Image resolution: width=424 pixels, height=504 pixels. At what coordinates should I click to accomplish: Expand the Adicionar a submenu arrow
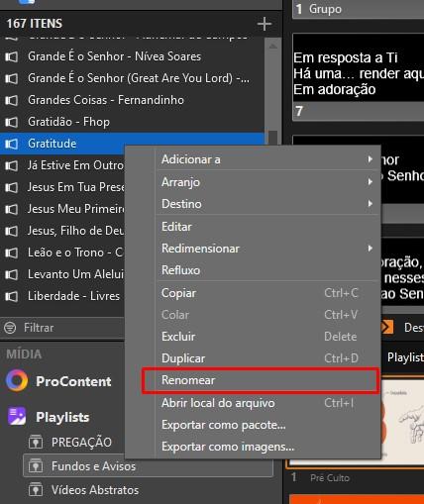[x=370, y=159]
